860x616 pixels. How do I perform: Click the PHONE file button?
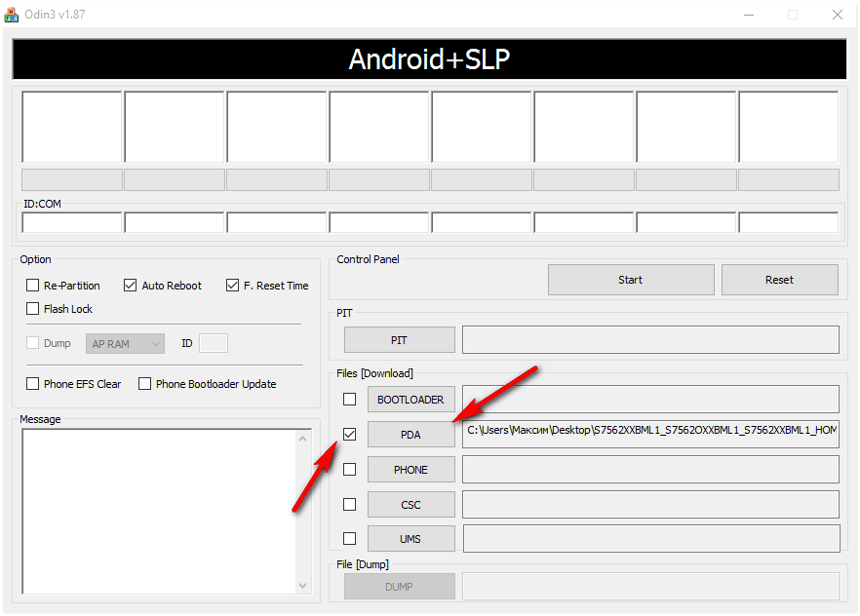pyautogui.click(x=410, y=470)
